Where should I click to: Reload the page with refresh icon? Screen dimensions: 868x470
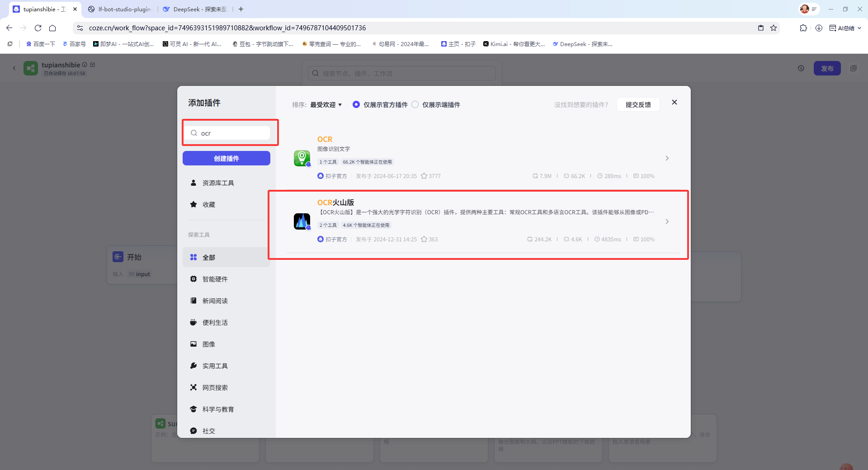pyautogui.click(x=38, y=28)
